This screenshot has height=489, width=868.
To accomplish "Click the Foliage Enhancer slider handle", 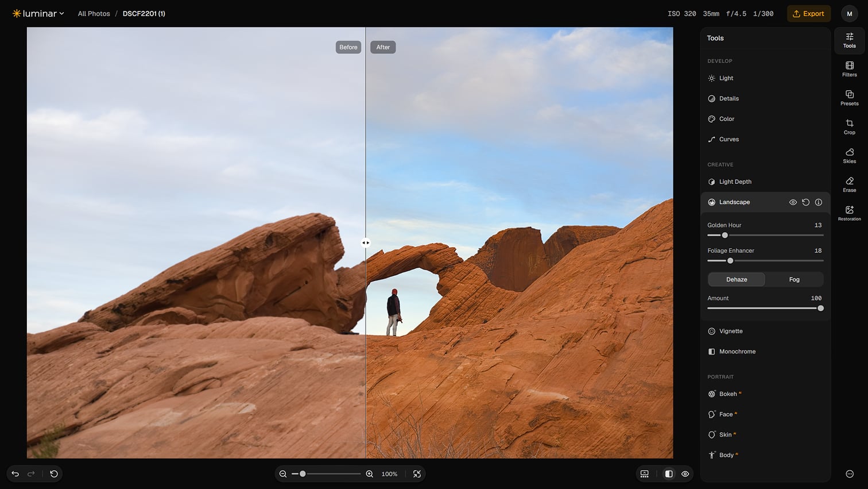I will tap(730, 261).
